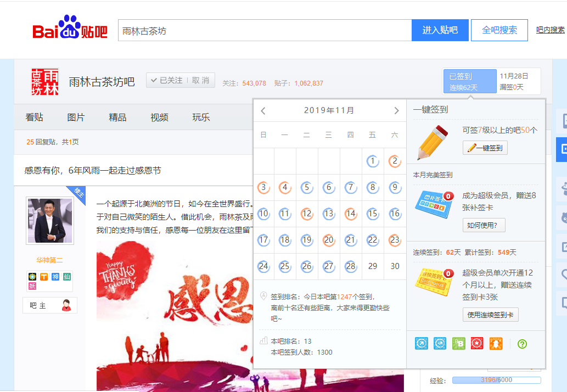
Task: Click the green 仙 user badge
Action: pyautogui.click(x=67, y=277)
